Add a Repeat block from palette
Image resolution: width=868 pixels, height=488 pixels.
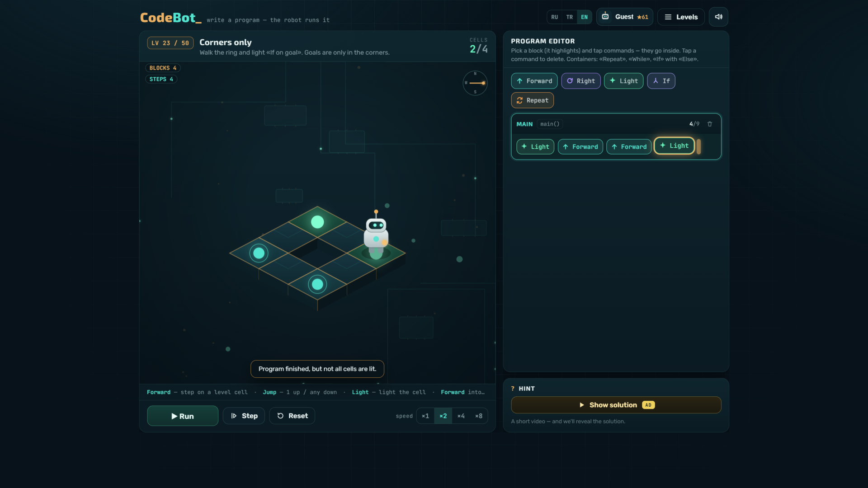(533, 100)
